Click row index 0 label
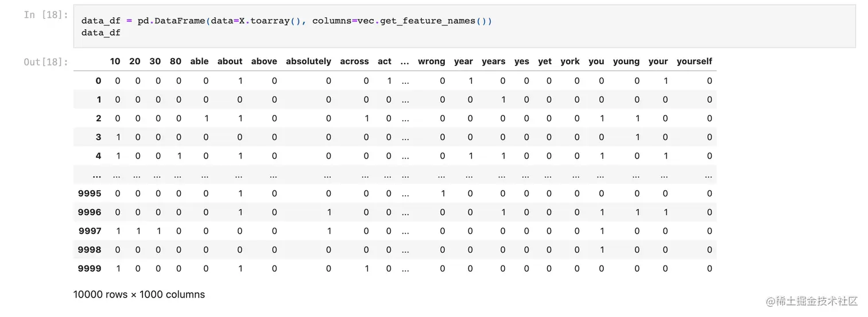 [98, 81]
